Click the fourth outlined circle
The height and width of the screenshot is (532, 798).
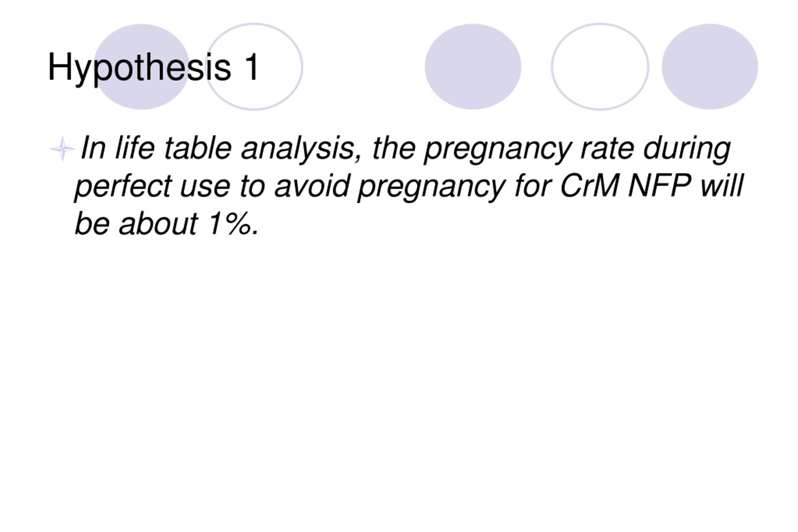click(x=600, y=66)
